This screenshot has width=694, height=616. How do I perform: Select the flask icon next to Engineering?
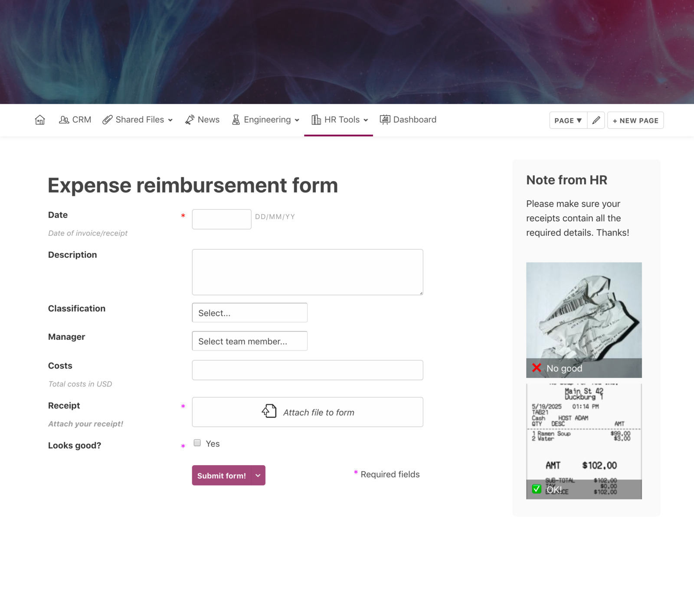235,120
